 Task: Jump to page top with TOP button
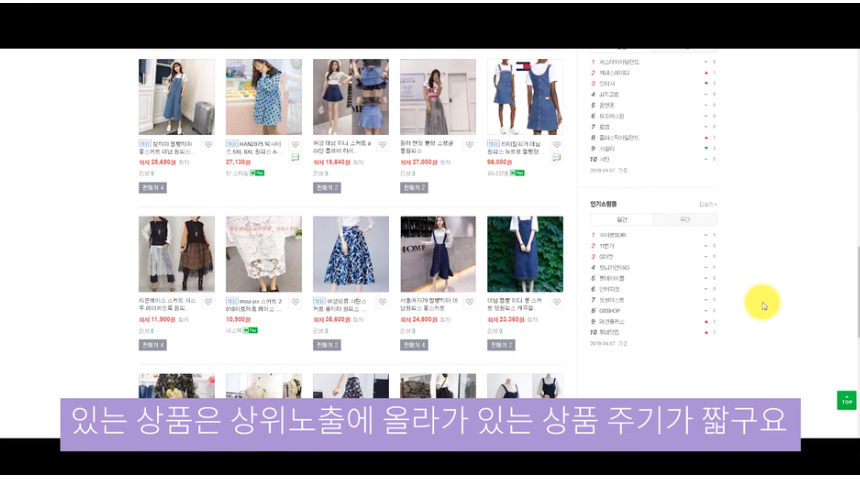[846, 400]
